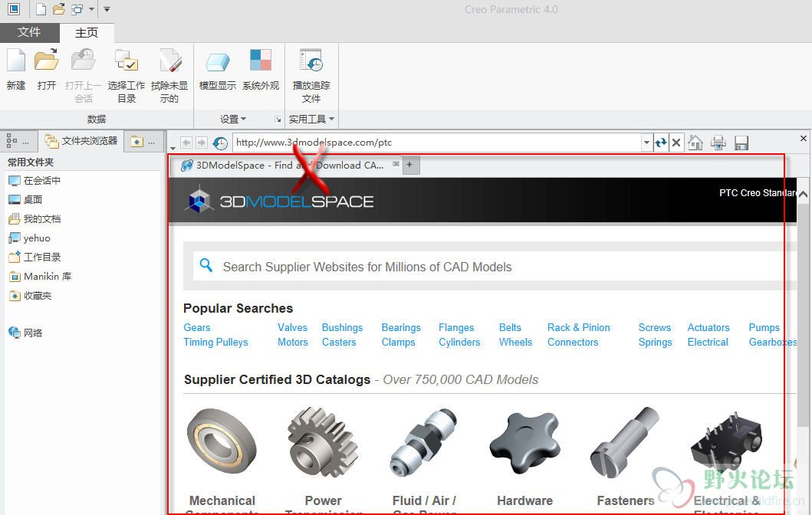Image resolution: width=812 pixels, height=515 pixels.
Task: Open 模型显示 (model display) settings
Action: tap(218, 61)
